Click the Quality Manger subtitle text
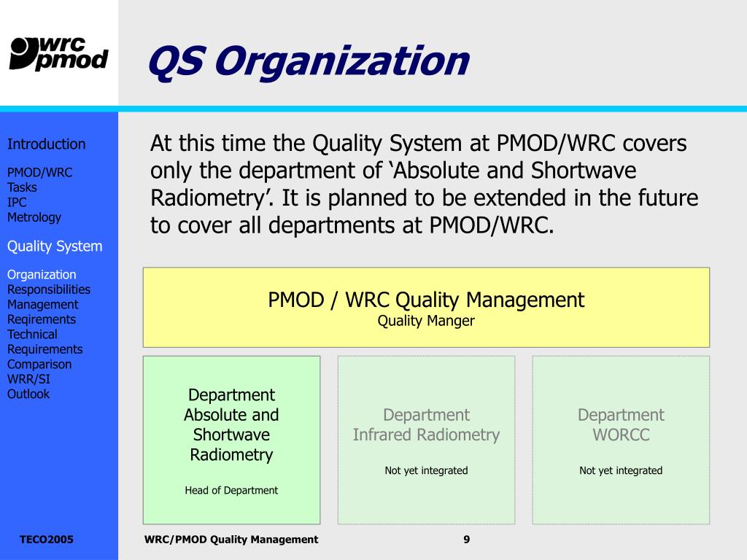The image size is (747, 560). [426, 321]
